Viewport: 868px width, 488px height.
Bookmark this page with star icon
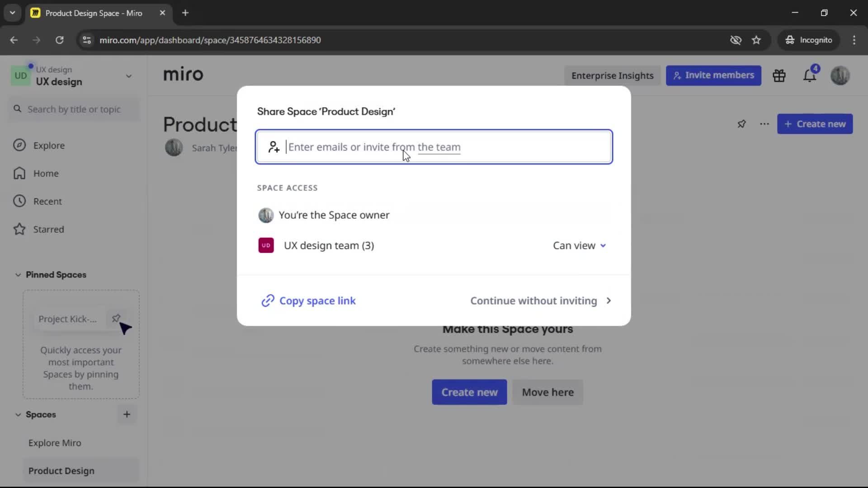click(x=756, y=40)
